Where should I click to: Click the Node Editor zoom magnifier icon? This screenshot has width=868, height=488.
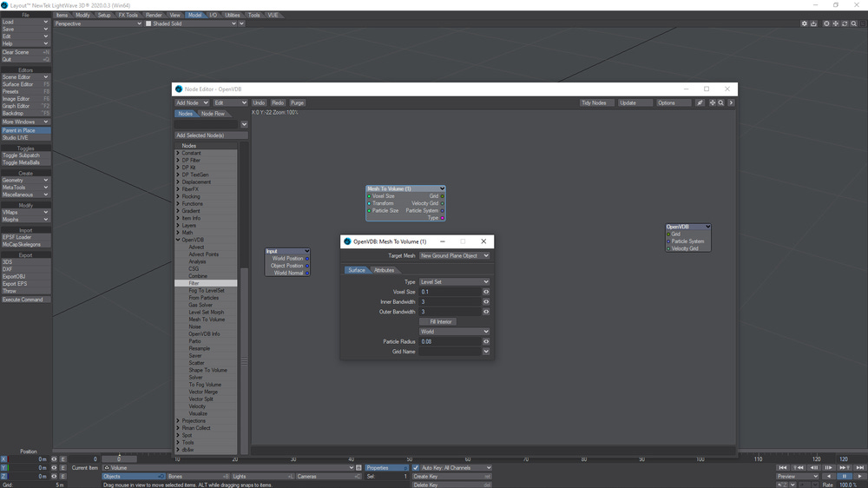click(x=720, y=103)
